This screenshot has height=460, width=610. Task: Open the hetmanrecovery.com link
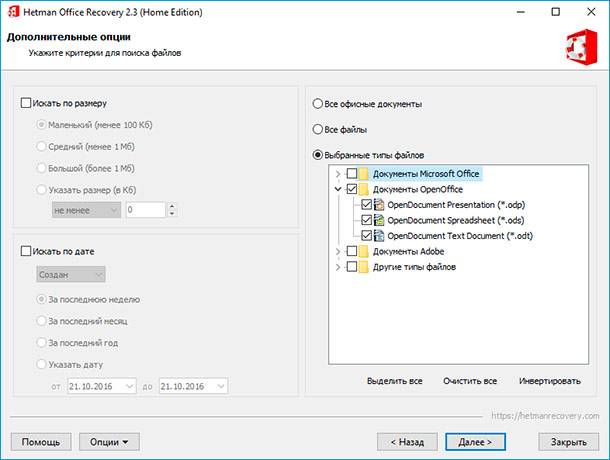pyautogui.click(x=545, y=416)
